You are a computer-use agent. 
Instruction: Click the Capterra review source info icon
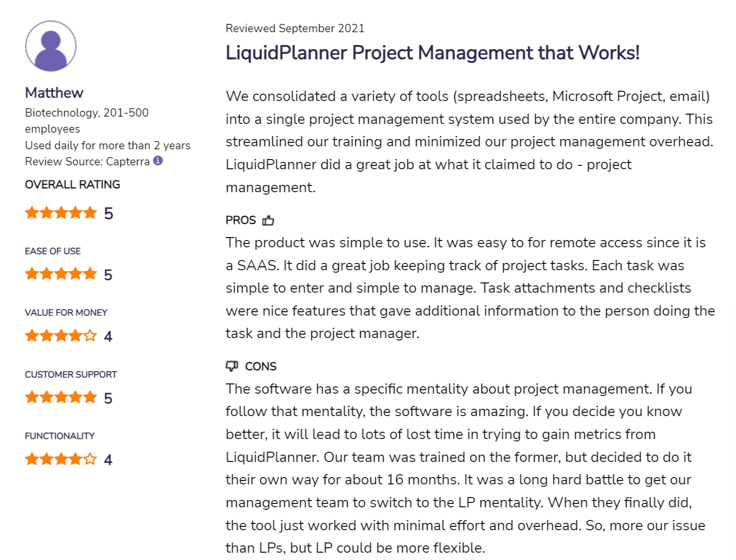pyautogui.click(x=158, y=160)
